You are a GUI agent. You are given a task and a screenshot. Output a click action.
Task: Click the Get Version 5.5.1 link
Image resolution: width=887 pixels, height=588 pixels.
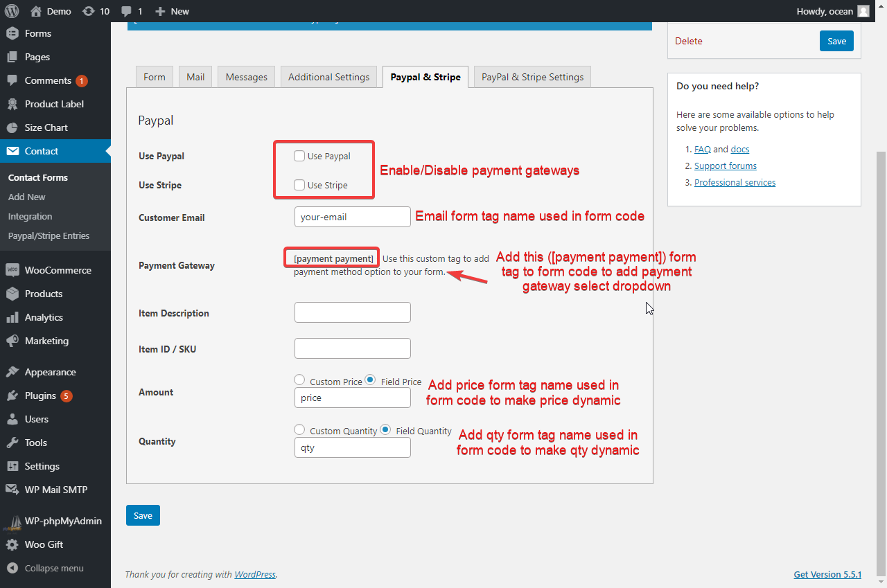(x=827, y=575)
